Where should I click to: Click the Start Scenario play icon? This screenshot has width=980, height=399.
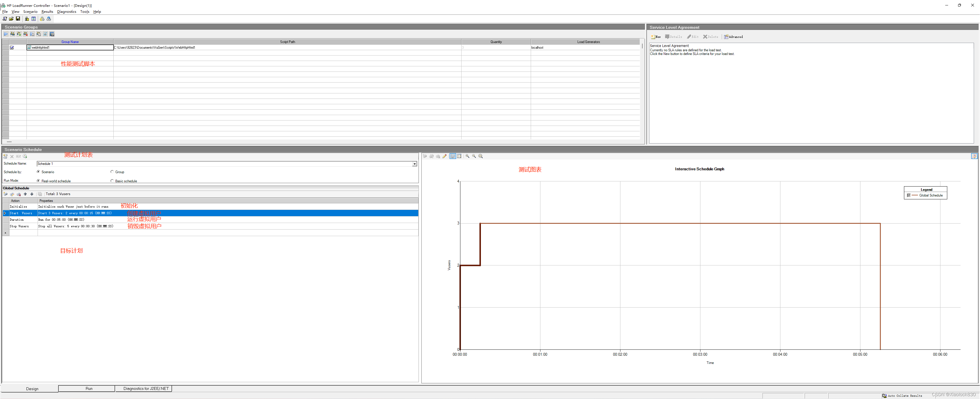(6, 34)
